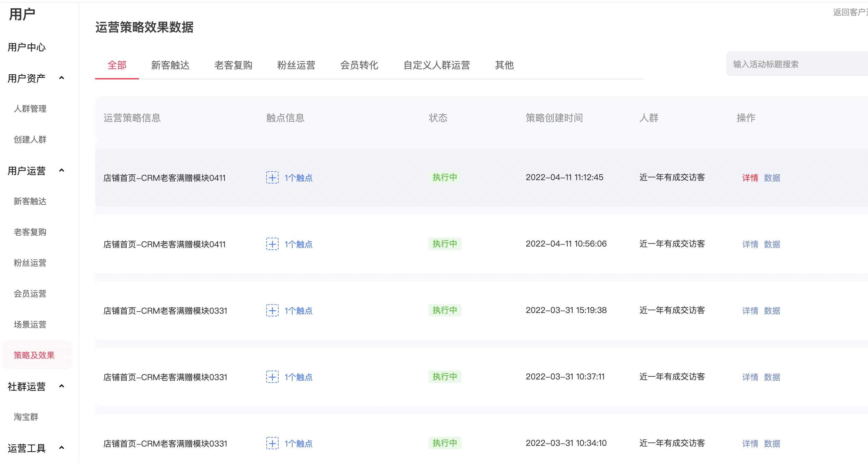The image size is (868, 463).
Task: Collapse the 运营工具 sidebar section
Action: [62, 448]
